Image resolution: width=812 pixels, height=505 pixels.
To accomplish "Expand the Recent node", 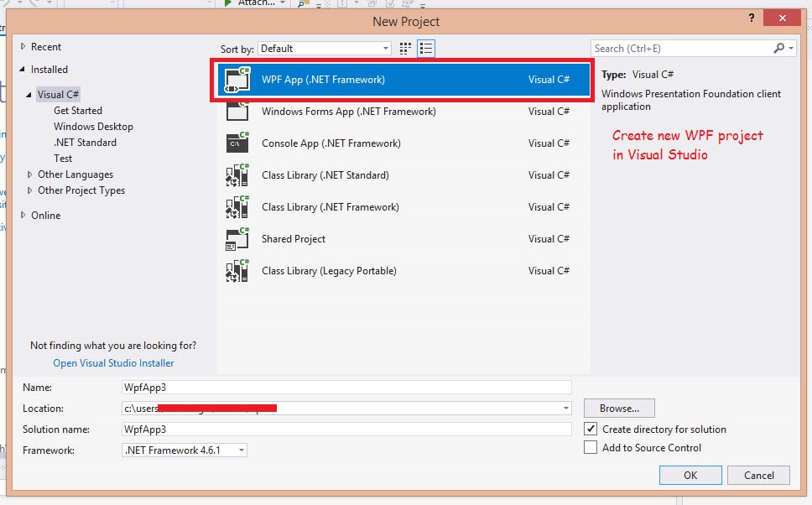I will point(23,47).
